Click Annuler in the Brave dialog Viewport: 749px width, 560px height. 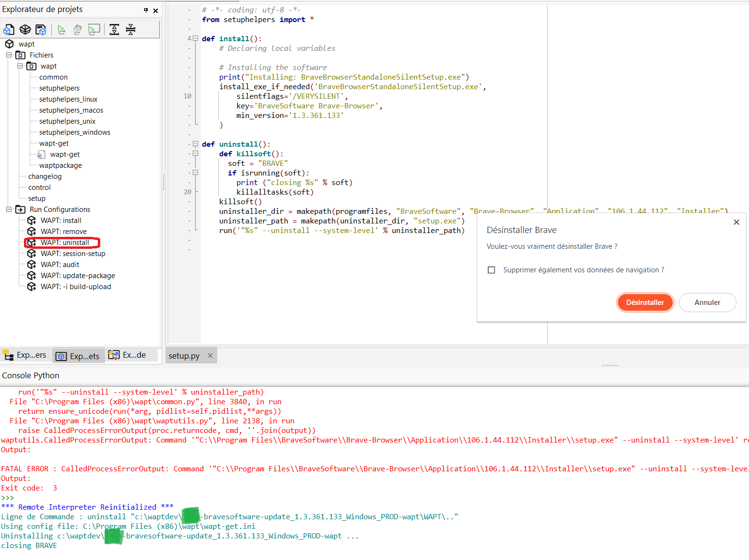(707, 303)
